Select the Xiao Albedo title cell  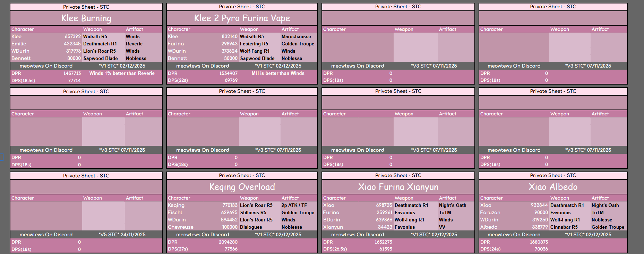(553, 187)
